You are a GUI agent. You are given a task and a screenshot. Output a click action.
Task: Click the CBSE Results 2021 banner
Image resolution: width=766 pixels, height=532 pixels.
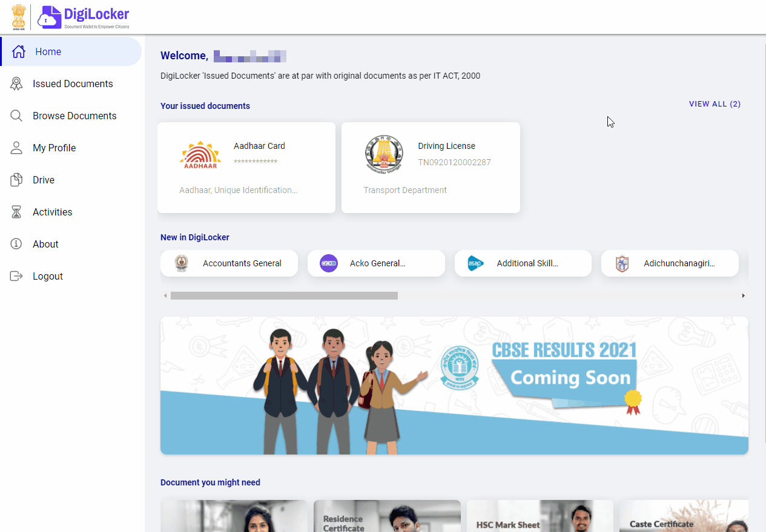tap(454, 385)
